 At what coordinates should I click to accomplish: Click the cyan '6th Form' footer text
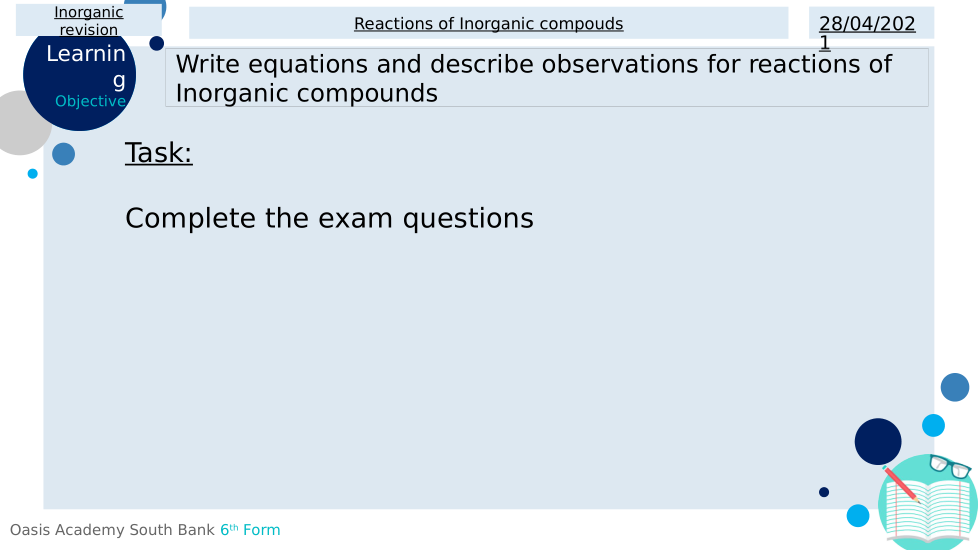click(x=250, y=530)
